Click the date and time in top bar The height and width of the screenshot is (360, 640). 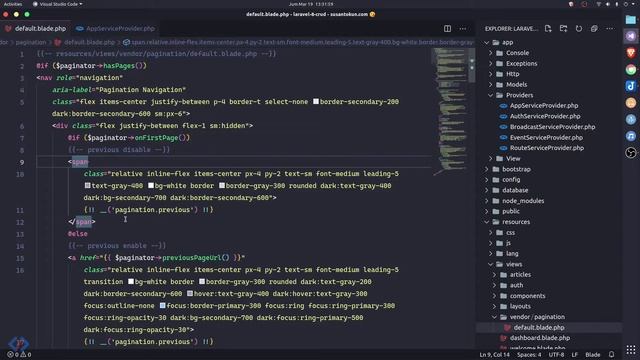[311, 4]
